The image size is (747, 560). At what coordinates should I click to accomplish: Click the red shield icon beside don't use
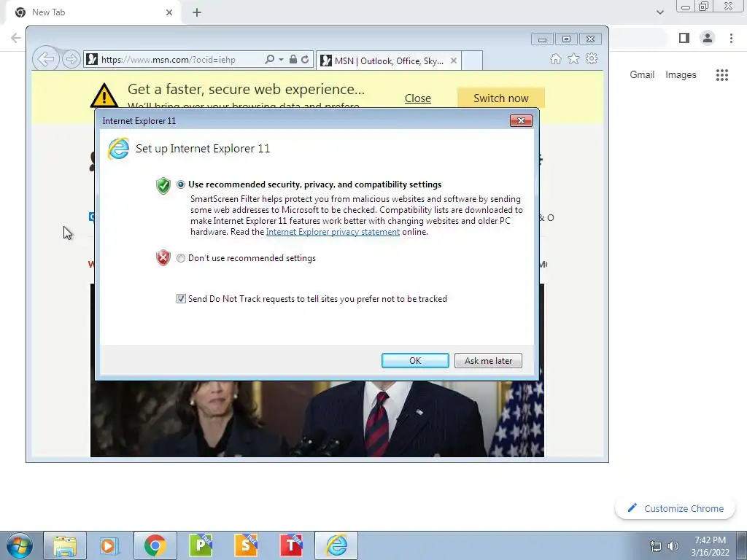tap(163, 257)
